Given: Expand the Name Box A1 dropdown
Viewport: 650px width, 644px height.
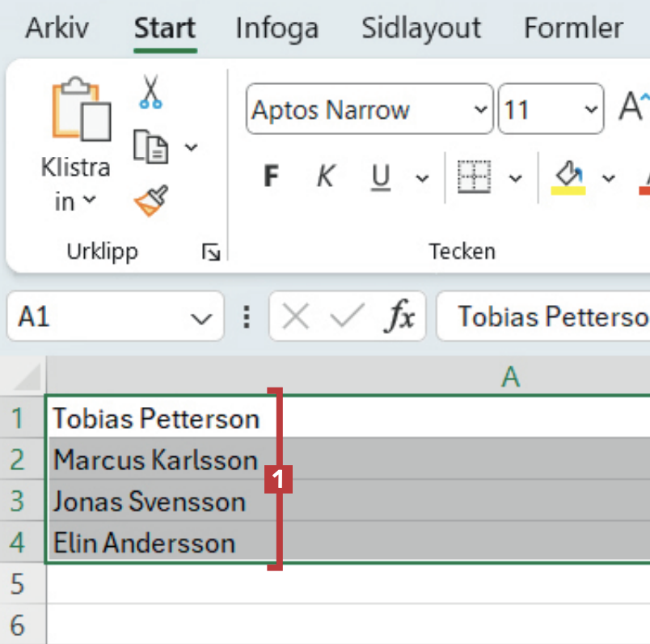Looking at the screenshot, I should (x=201, y=318).
